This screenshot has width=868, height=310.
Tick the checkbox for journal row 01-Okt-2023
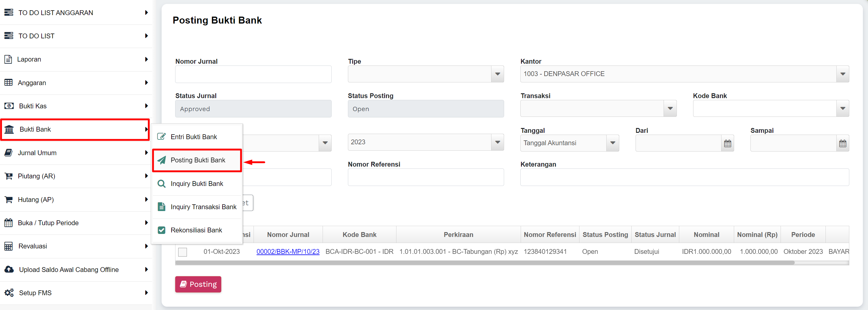pos(183,252)
